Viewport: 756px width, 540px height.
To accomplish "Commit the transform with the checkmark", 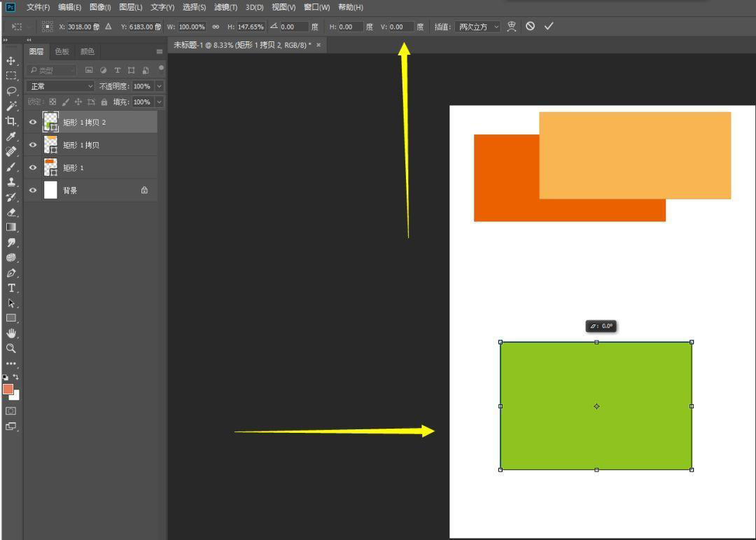I will point(549,27).
